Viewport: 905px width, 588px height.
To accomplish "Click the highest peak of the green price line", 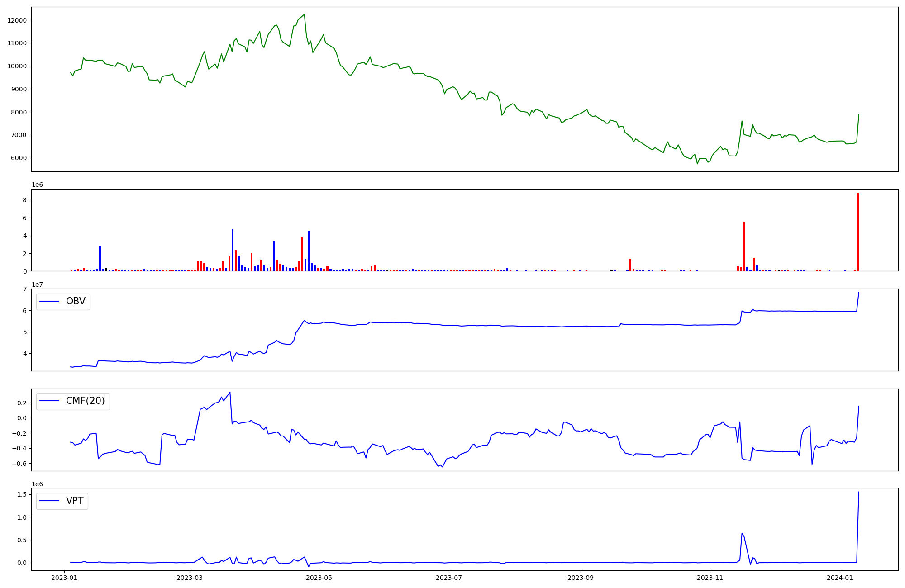I will [304, 14].
